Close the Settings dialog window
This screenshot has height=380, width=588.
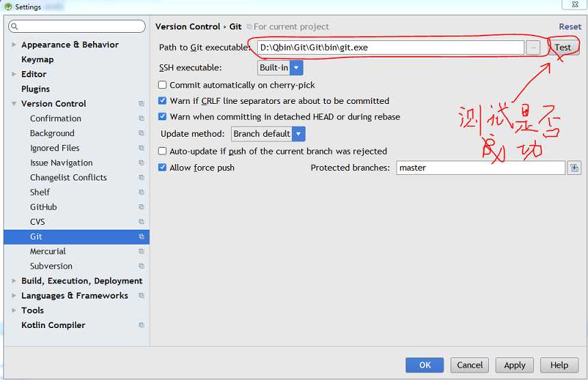click(x=574, y=5)
